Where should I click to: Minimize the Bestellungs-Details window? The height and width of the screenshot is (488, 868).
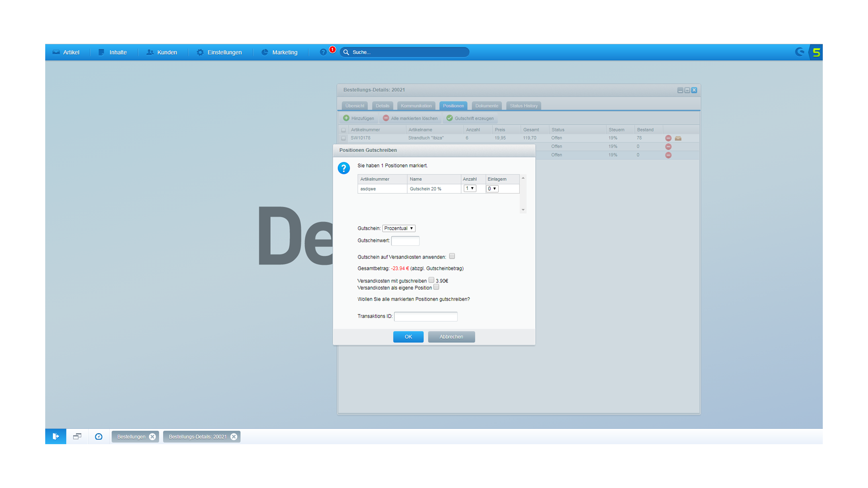coord(680,90)
